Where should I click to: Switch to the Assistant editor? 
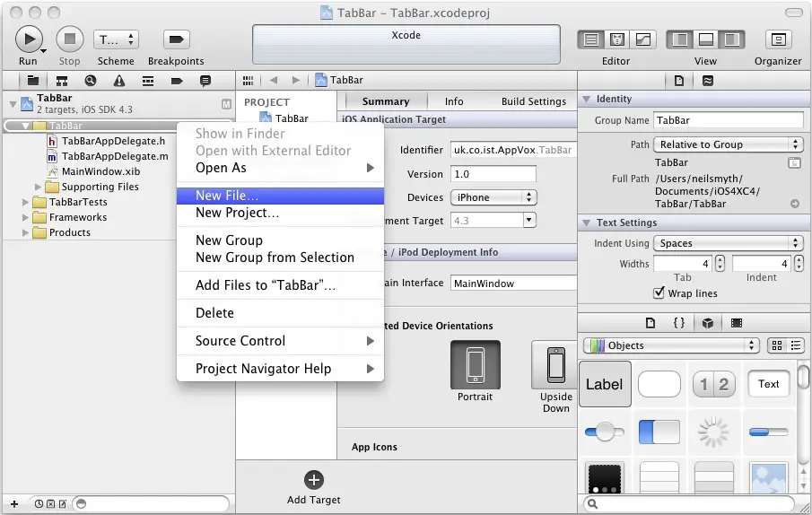(x=617, y=39)
